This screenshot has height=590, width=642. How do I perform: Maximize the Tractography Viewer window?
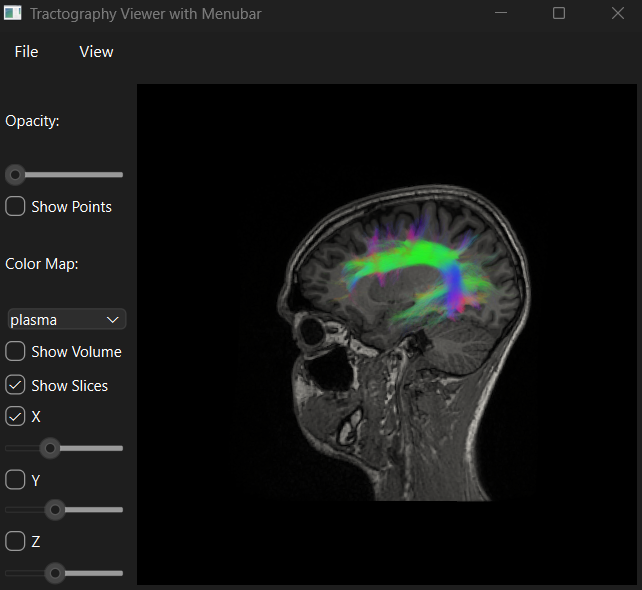(559, 14)
